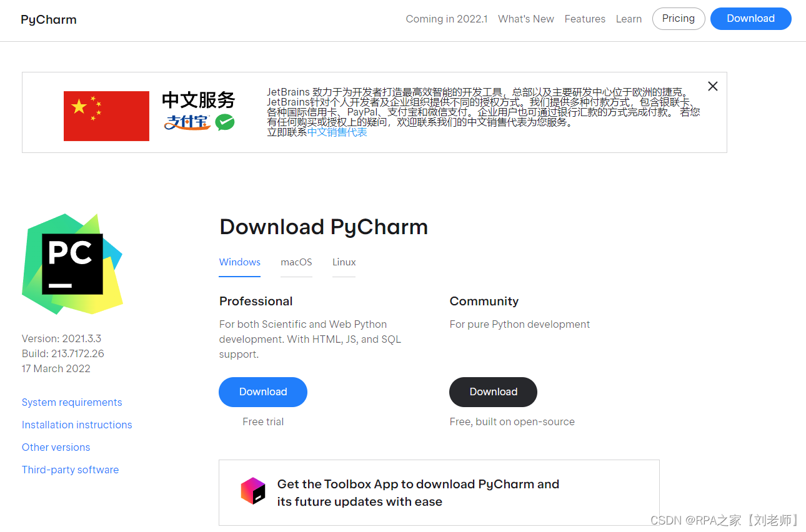Click the Download PyCharm heading
The width and height of the screenshot is (806, 532).
[x=324, y=227]
